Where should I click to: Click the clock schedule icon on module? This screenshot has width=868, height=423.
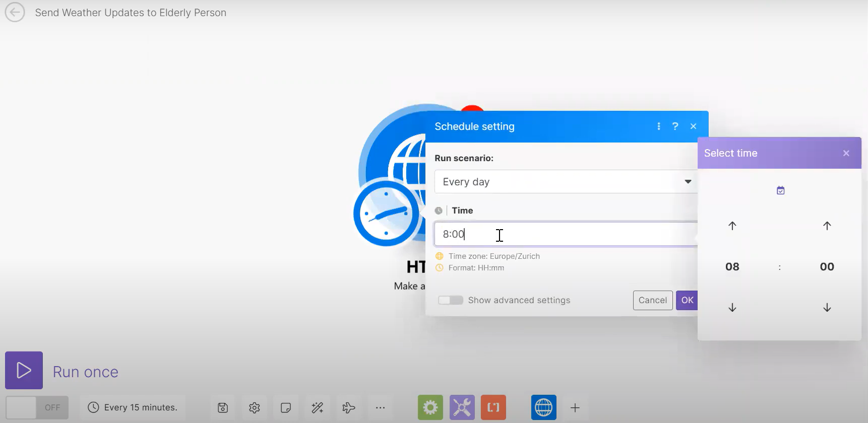point(387,213)
